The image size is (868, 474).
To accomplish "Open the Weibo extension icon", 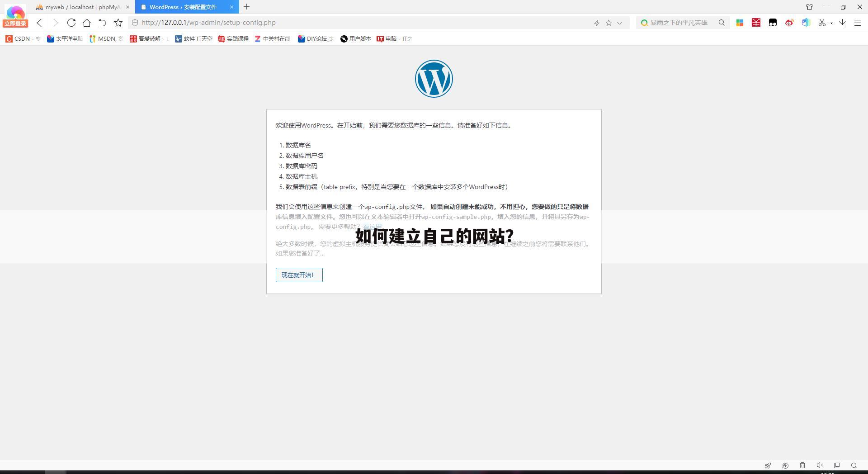I will point(789,23).
